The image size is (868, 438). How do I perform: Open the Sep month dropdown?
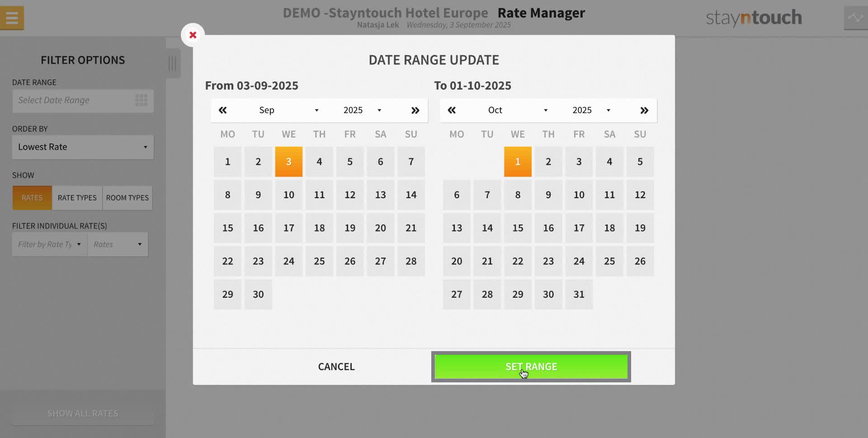pos(289,110)
